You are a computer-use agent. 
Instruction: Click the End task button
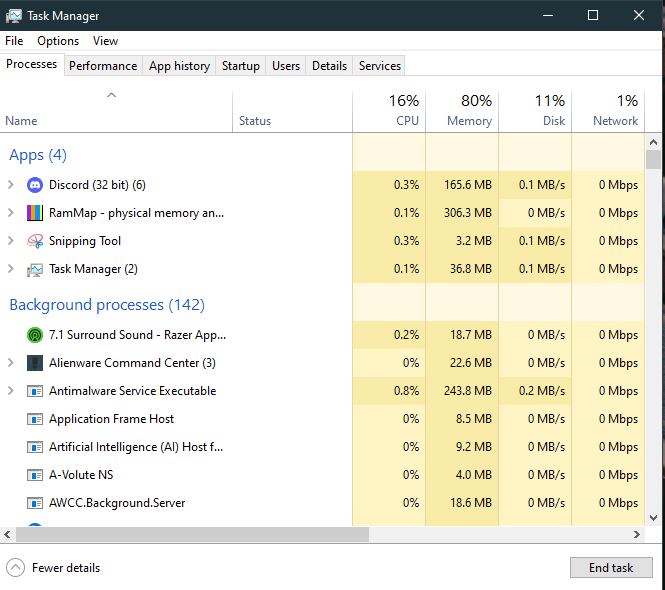click(611, 568)
